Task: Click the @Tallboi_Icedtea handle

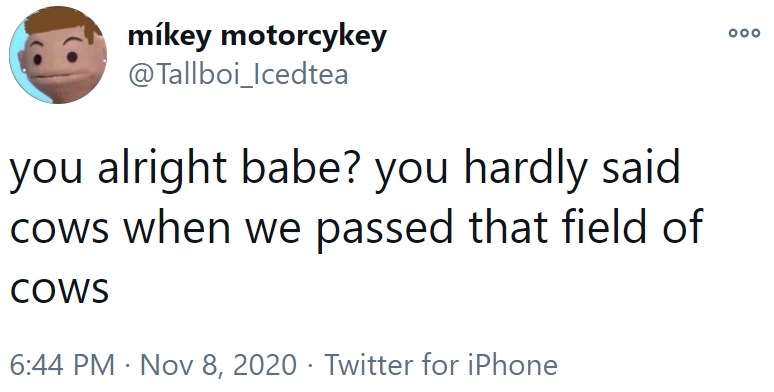Action: (238, 75)
